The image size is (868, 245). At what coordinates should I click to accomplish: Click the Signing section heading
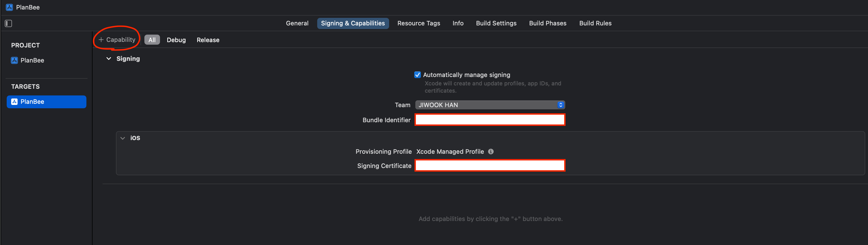(x=128, y=59)
